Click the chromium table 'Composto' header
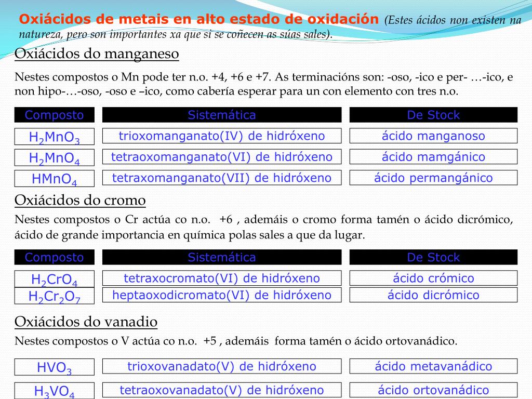Image resolution: width=532 pixels, height=399 pixels. 54,257
